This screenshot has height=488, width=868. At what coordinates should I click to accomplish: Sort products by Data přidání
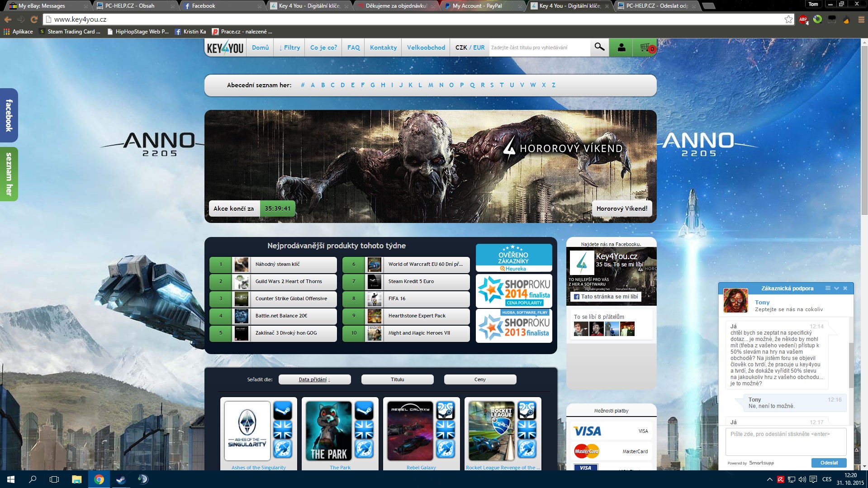[x=314, y=379]
